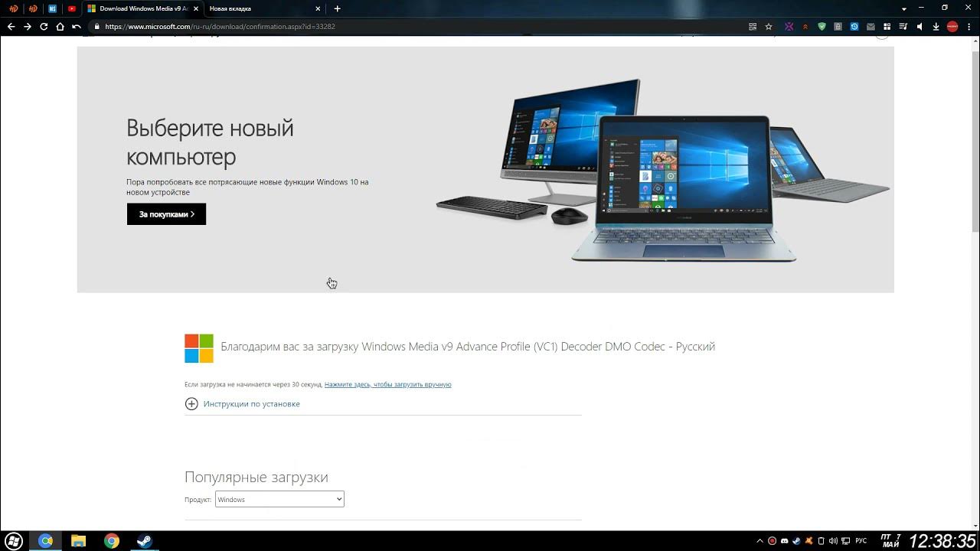
Task: Open the first pinned HD tab
Action: [13, 8]
